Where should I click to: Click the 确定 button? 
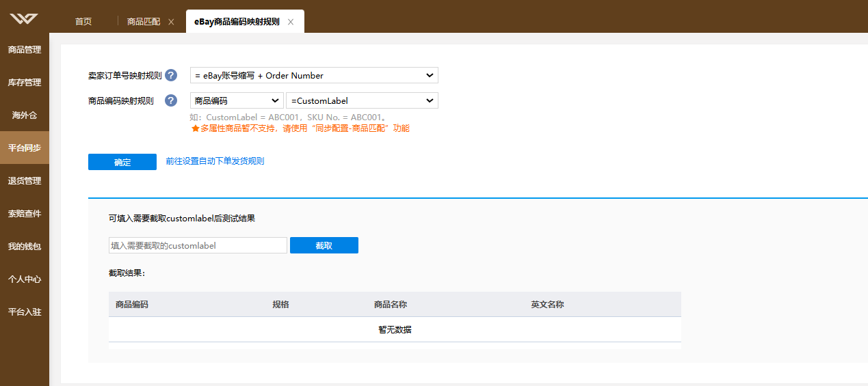coord(122,162)
